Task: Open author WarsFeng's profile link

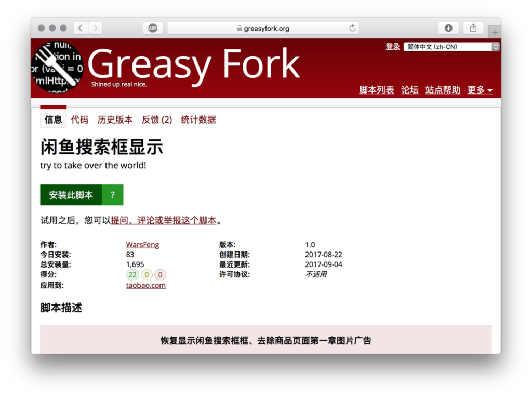Action: [142, 245]
